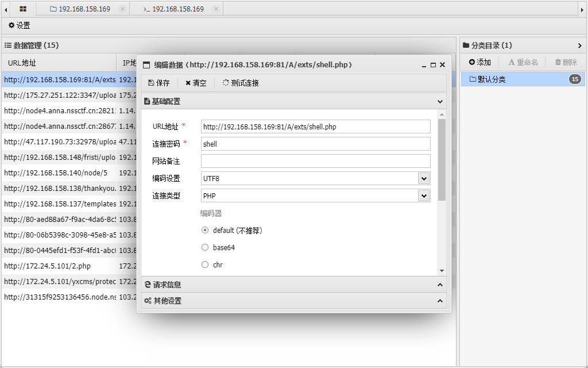Screen dimensions: 588x368
Task: Click 保存 save icon in dialog
Action: coord(159,83)
